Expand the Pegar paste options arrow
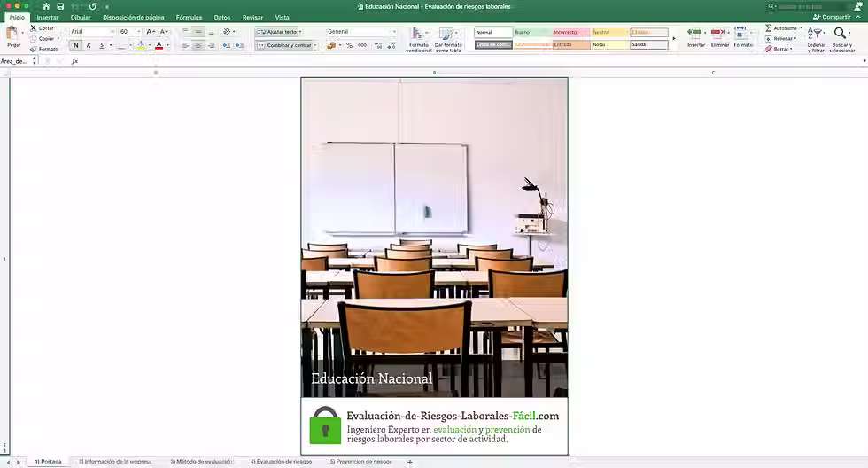The image size is (868, 468). pos(22,33)
